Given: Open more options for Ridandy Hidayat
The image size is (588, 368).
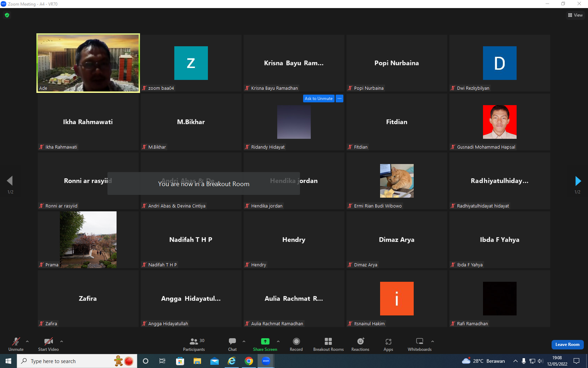Looking at the screenshot, I should (339, 98).
